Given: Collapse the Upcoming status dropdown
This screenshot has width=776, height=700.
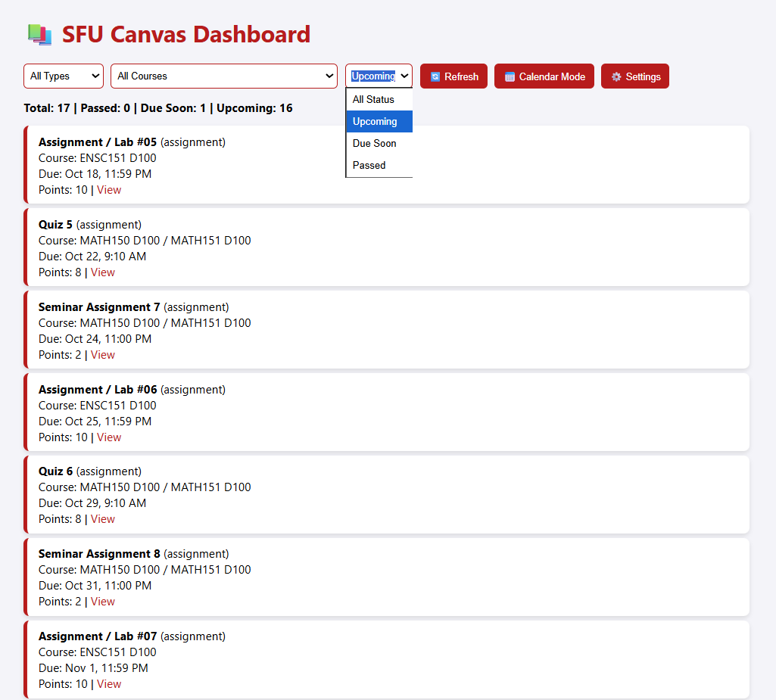Looking at the screenshot, I should 379,76.
